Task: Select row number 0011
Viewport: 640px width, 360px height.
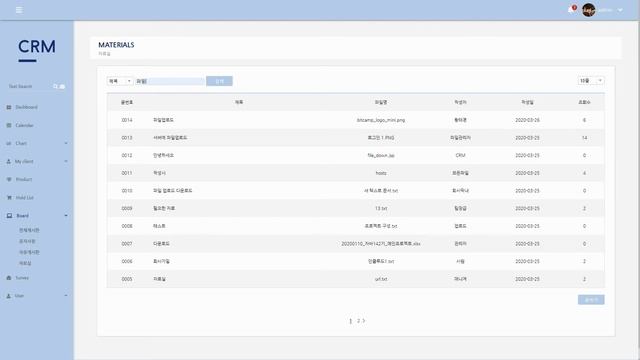Action: pyautogui.click(x=127, y=173)
